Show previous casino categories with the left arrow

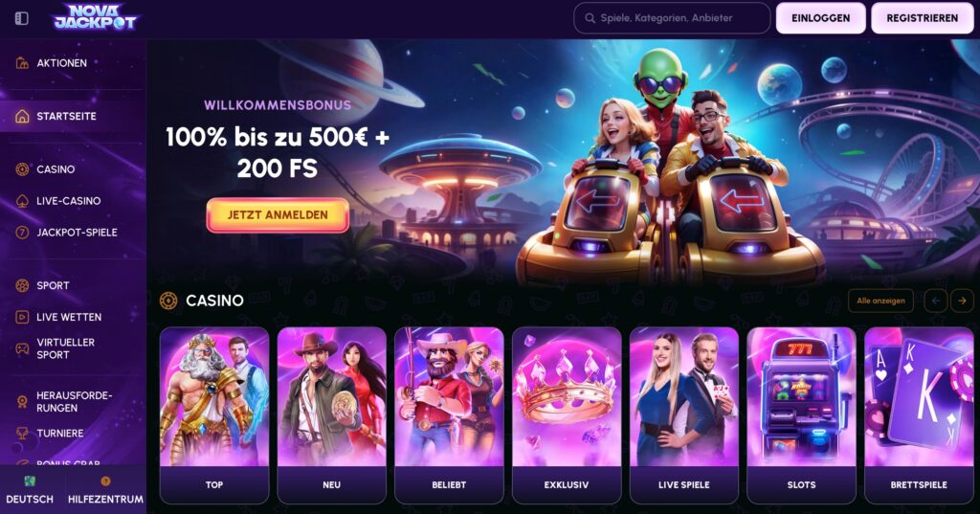936,301
